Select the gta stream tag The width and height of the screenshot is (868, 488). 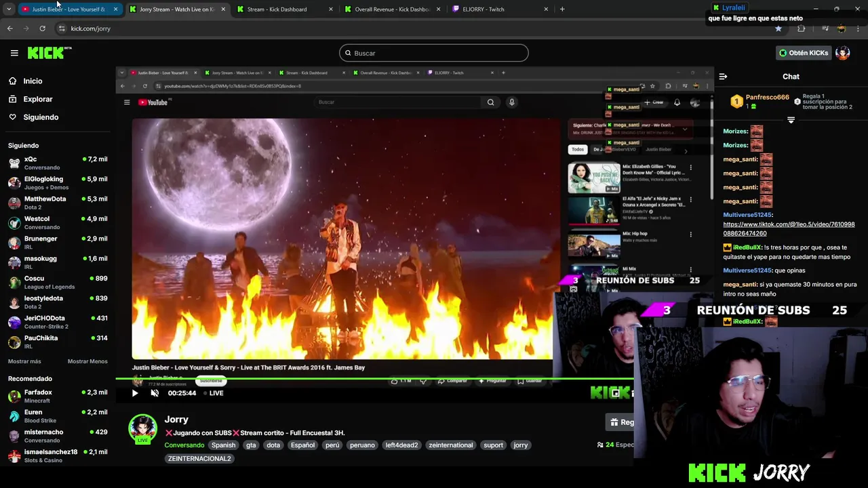251,445
